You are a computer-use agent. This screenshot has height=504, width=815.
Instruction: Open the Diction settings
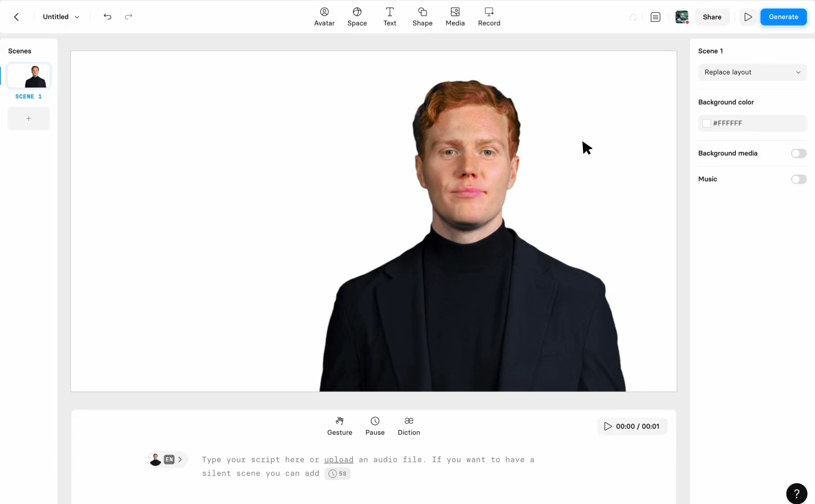[409, 426]
